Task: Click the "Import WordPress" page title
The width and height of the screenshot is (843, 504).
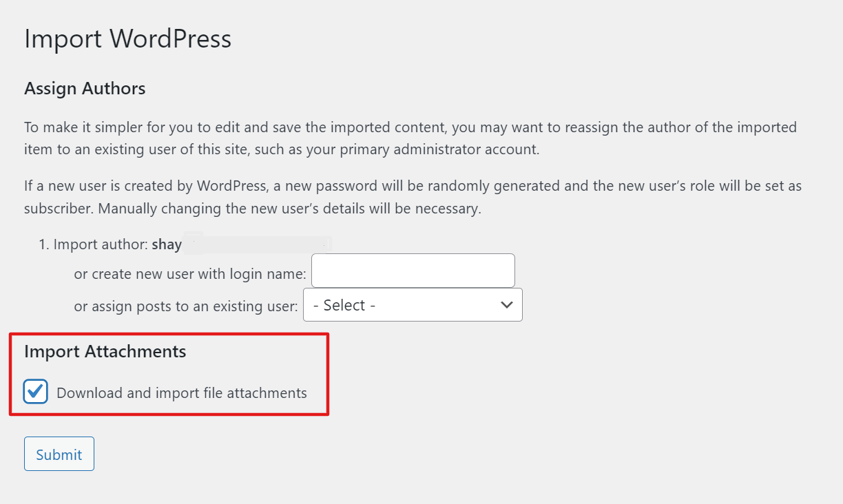Action: pyautogui.click(x=127, y=39)
